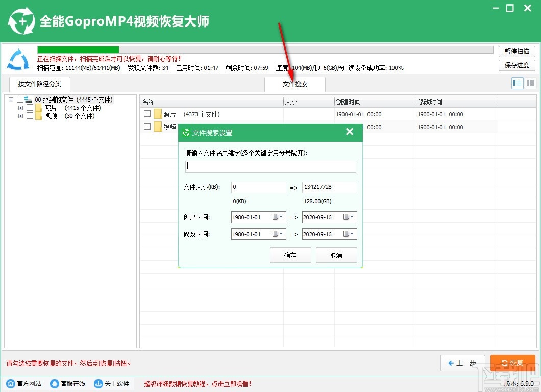Focus the file name keyword input field
The height and width of the screenshot is (392, 541).
[270, 166]
